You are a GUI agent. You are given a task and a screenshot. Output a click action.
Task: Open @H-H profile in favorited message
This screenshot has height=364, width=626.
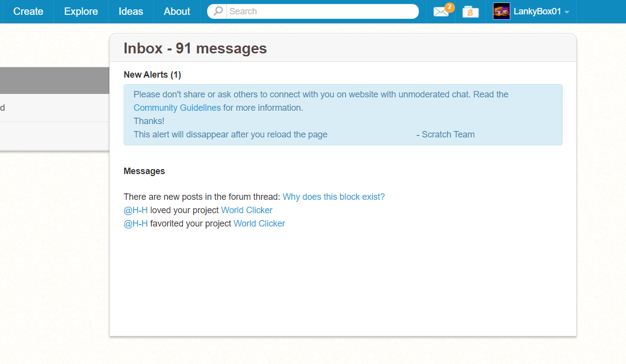(x=135, y=224)
